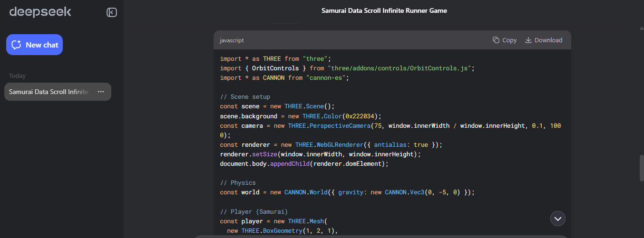Click the "// Scene setup" comment
This screenshot has width=644, height=238.
[x=245, y=97]
